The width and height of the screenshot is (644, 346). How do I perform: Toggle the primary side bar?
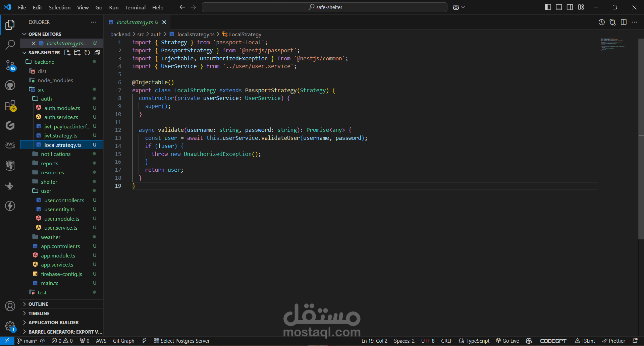click(548, 7)
